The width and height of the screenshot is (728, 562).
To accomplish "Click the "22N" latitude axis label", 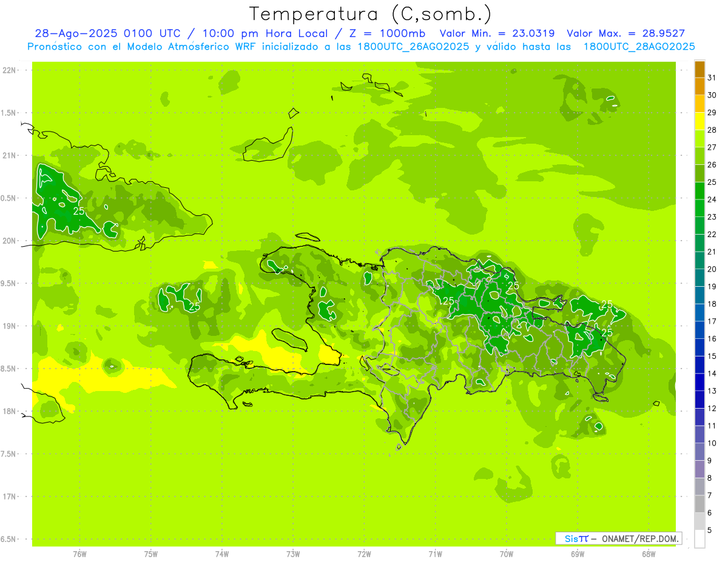I will click(x=8, y=70).
